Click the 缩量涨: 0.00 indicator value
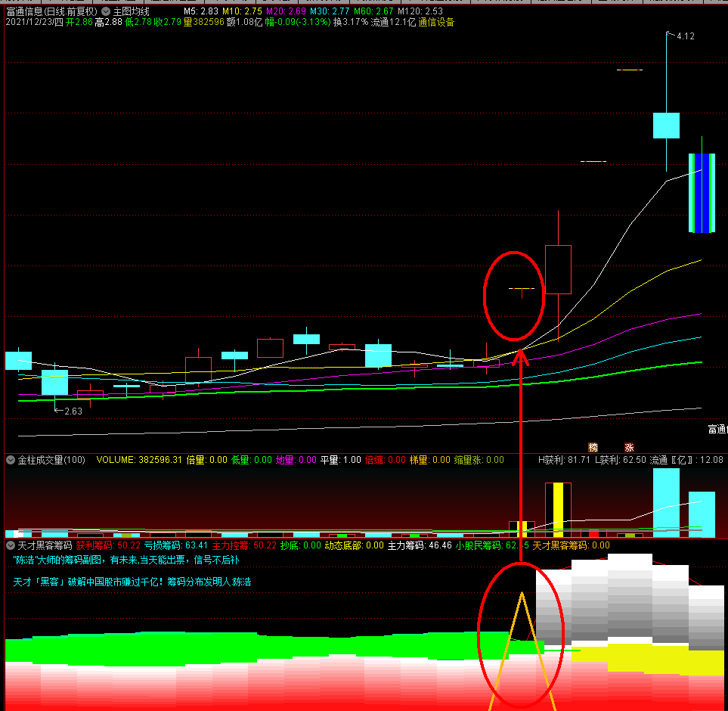Viewport: 728px width, 711px height. [x=479, y=460]
